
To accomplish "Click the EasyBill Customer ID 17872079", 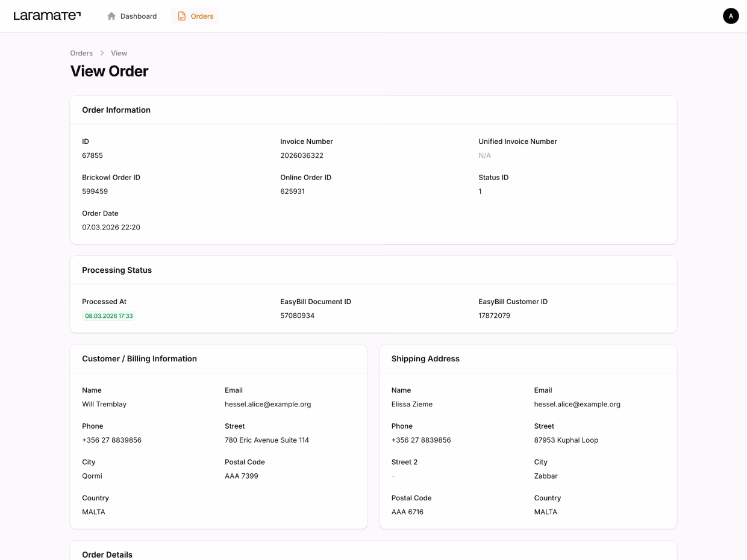I will (494, 316).
